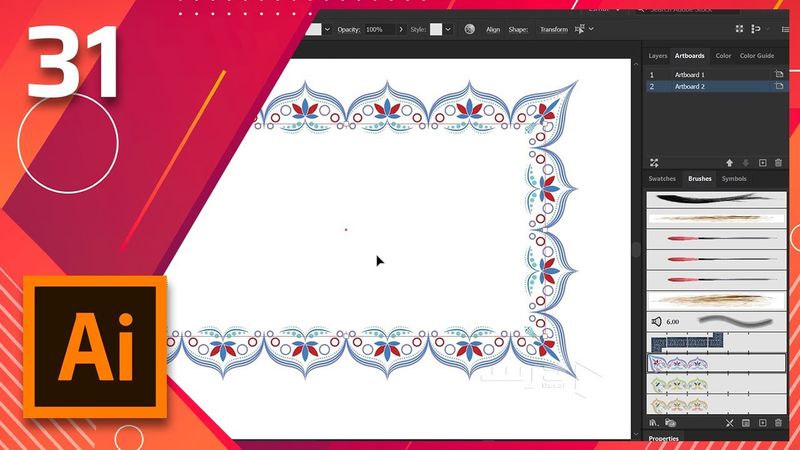Click New Artboard icon

[762, 163]
